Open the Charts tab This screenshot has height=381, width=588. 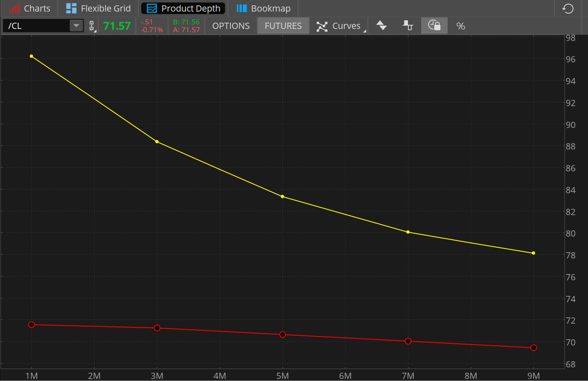[29, 8]
